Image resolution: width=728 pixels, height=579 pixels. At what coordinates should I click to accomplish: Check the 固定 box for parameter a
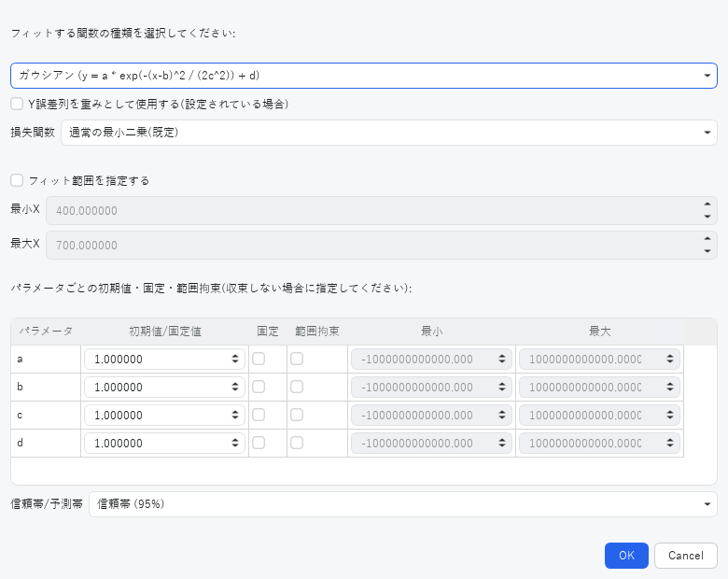(x=259, y=359)
